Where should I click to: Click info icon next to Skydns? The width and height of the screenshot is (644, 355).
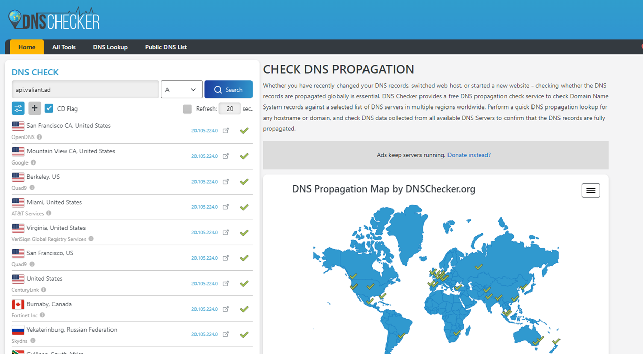33,341
